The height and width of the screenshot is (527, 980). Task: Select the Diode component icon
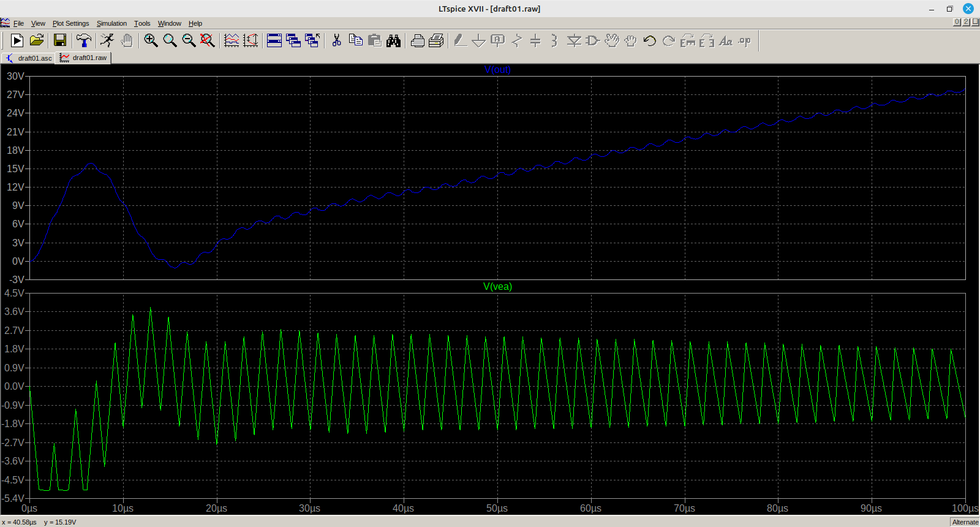pyautogui.click(x=574, y=40)
